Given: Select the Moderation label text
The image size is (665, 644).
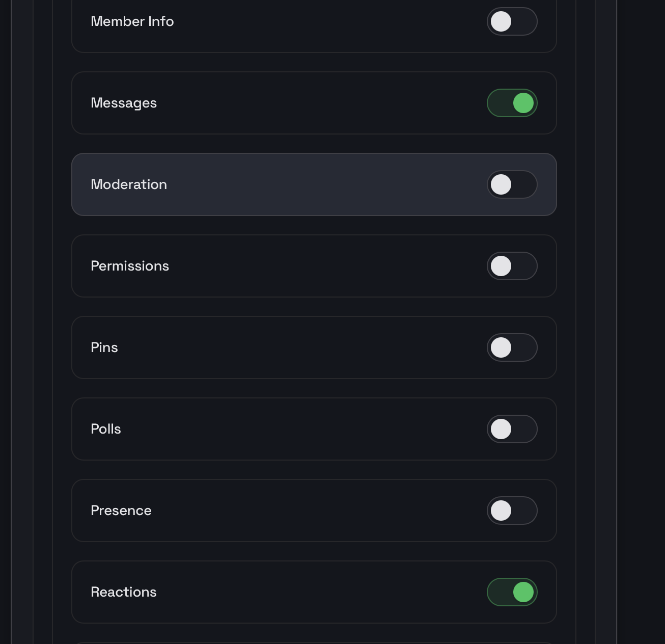Looking at the screenshot, I should [129, 184].
